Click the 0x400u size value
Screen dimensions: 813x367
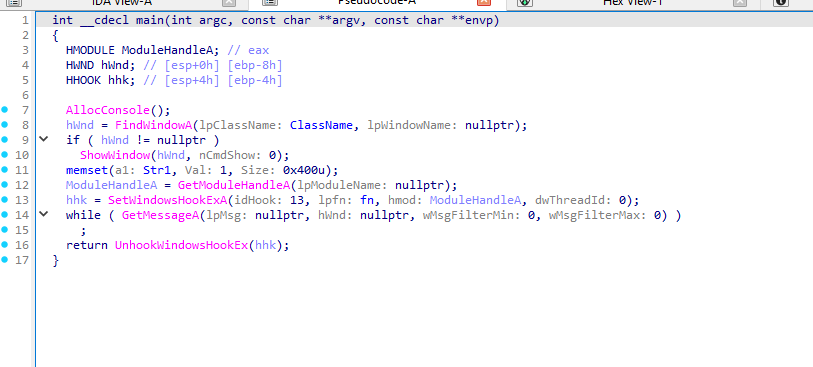pos(307,171)
